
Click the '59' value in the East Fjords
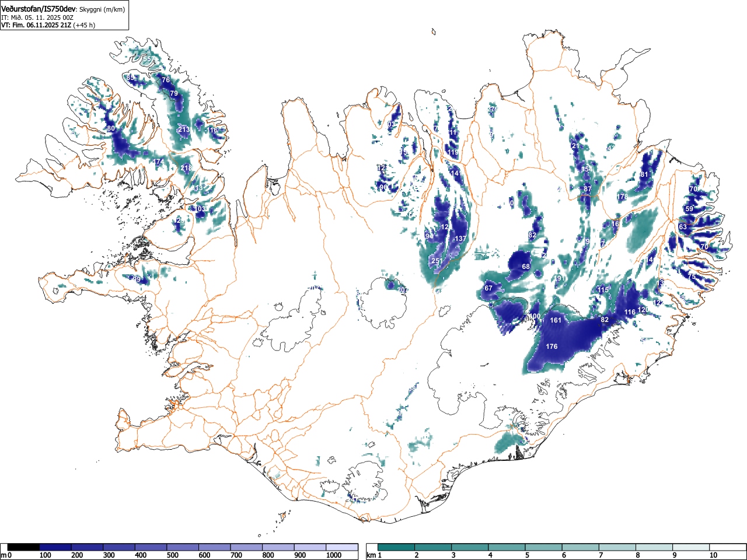tap(689, 209)
